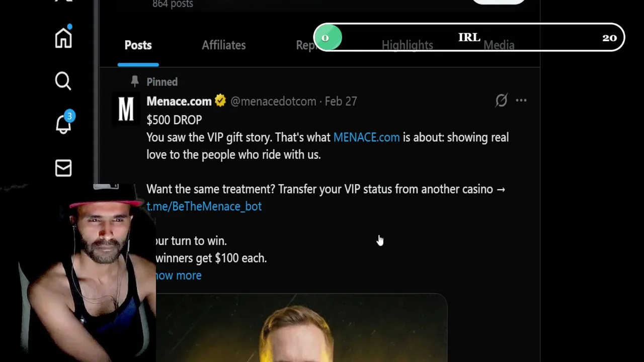Switch to the Affiliates tab
The height and width of the screenshot is (362, 644).
coord(223,45)
